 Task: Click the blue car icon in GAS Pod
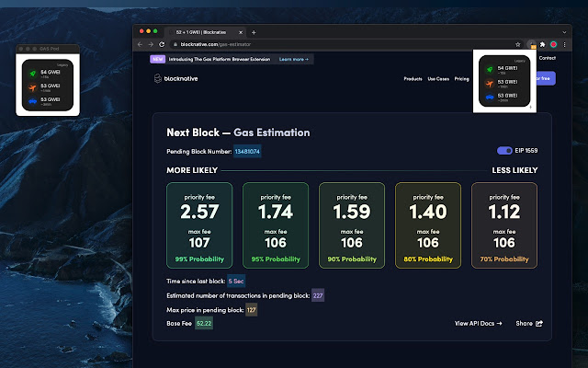(31, 101)
